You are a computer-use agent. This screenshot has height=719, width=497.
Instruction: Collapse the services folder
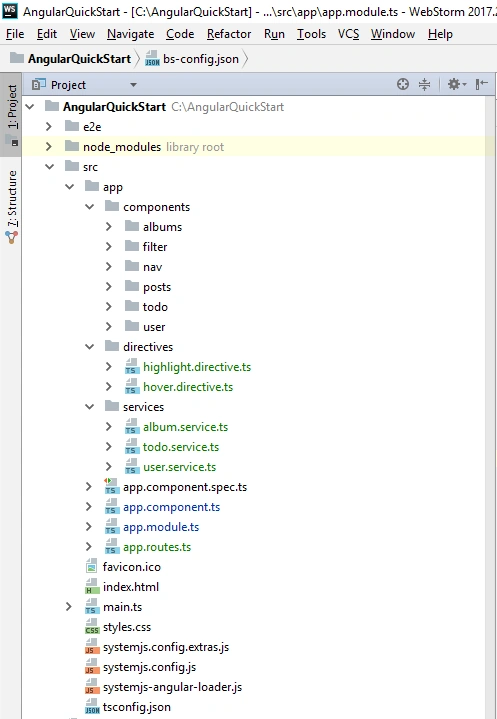89,407
